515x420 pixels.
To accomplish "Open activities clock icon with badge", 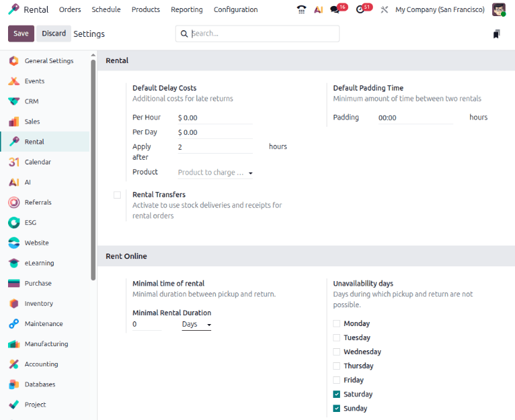I will tap(361, 9).
